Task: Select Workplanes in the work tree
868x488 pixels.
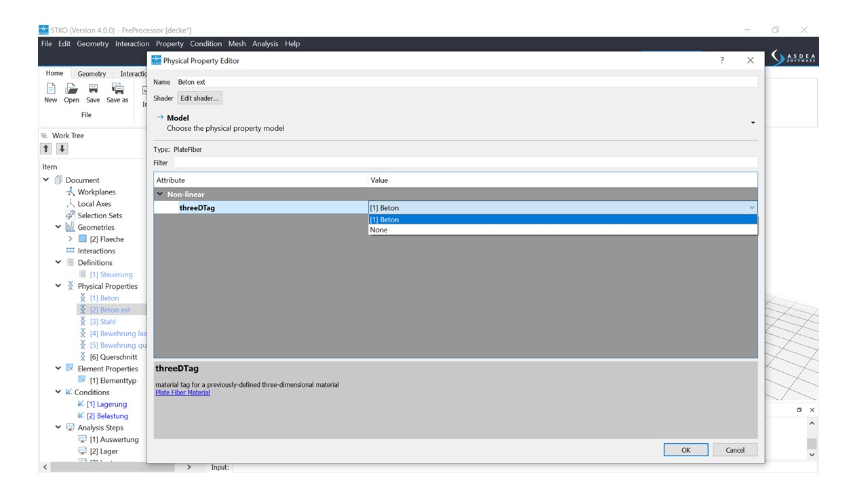Action: click(96, 192)
